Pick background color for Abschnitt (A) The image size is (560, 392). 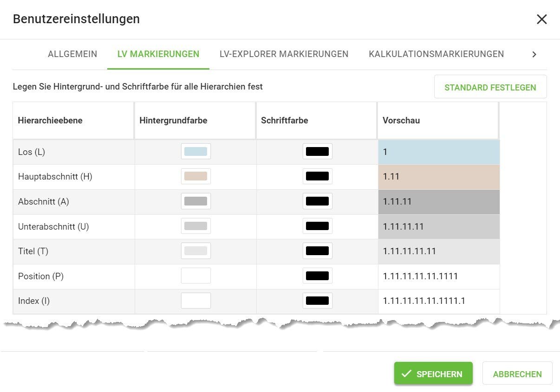pyautogui.click(x=195, y=201)
